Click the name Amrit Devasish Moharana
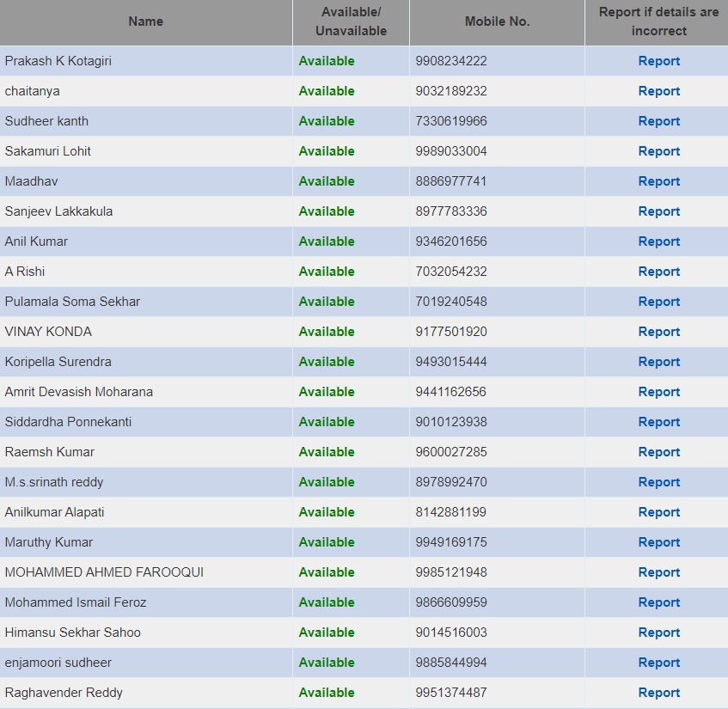728x709 pixels. 79,392
